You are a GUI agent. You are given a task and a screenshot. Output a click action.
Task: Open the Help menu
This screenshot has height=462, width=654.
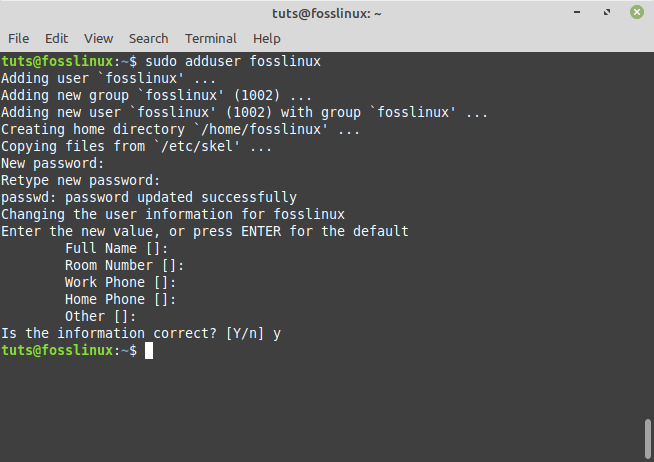click(x=266, y=38)
